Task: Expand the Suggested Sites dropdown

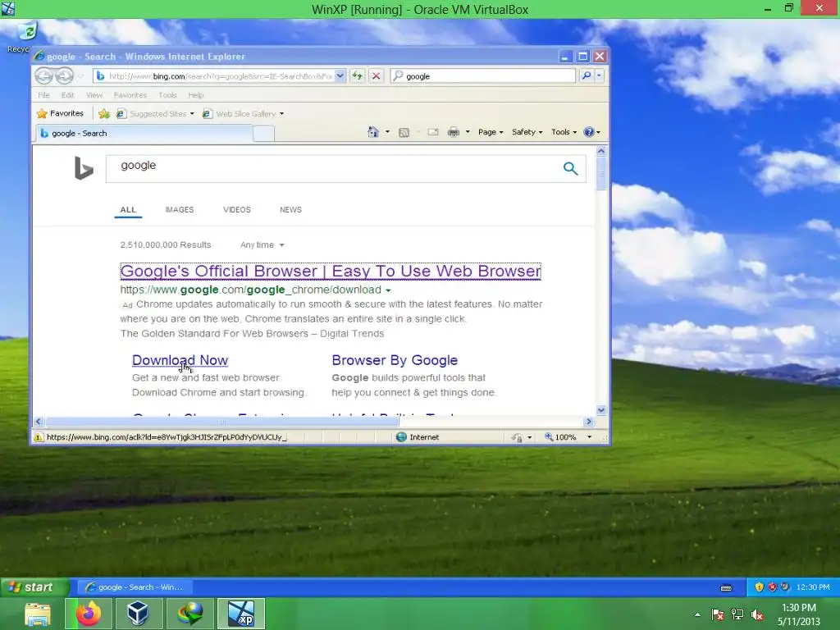Action: click(192, 113)
